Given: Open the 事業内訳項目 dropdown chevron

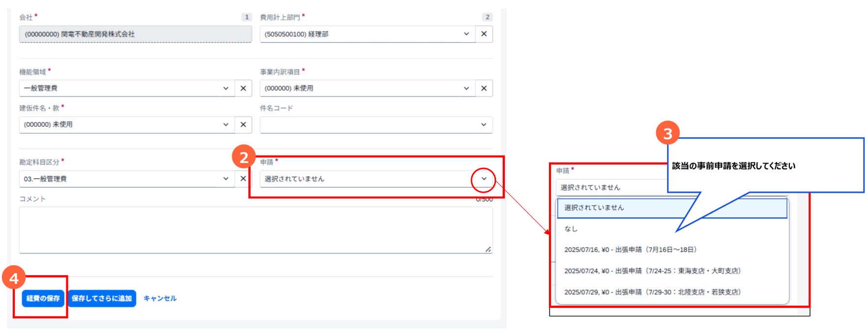Looking at the screenshot, I should 466,88.
